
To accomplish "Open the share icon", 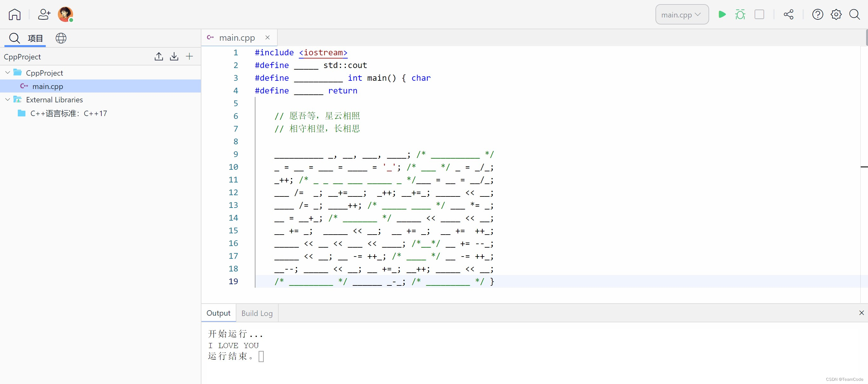I will (x=789, y=15).
